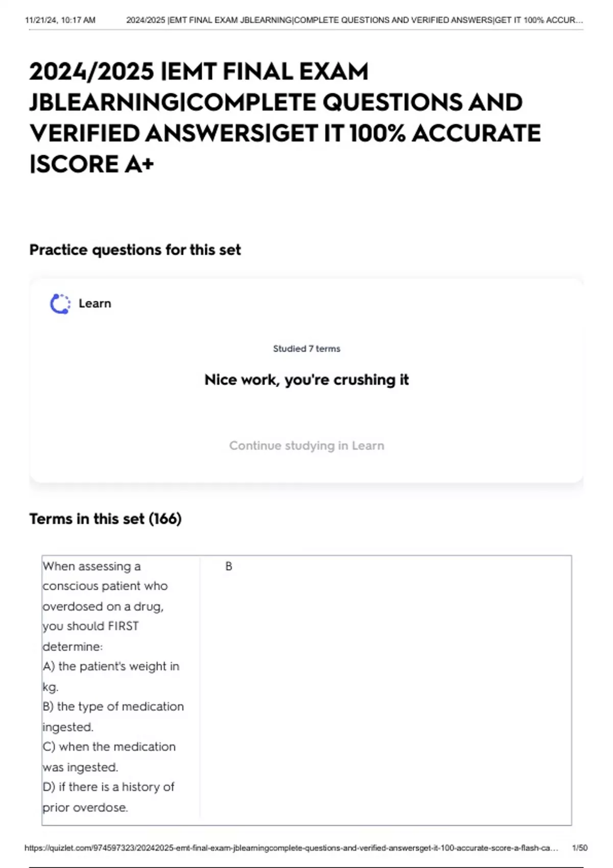
Task: Click option A about patient's weight in kg
Action: 111,676
